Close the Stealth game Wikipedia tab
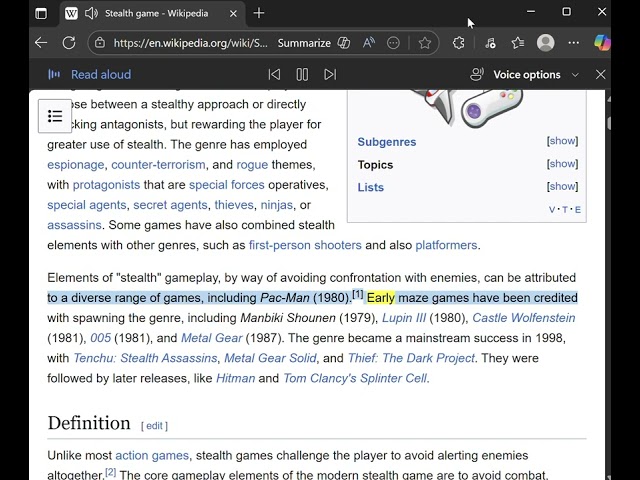The width and height of the screenshot is (640, 480). point(233,13)
